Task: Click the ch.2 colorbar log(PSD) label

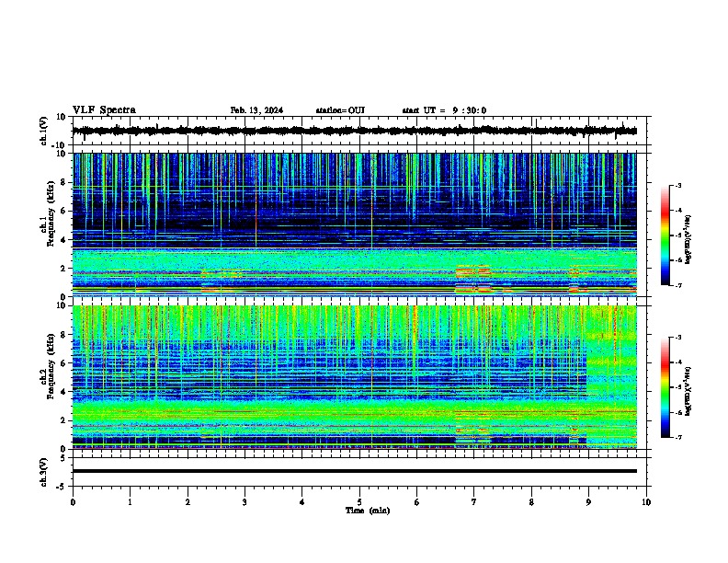Action: coord(688,391)
